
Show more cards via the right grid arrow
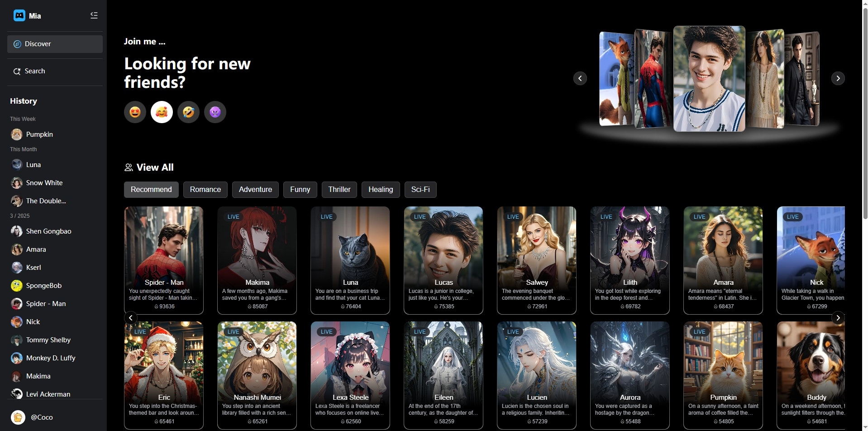coord(838,318)
